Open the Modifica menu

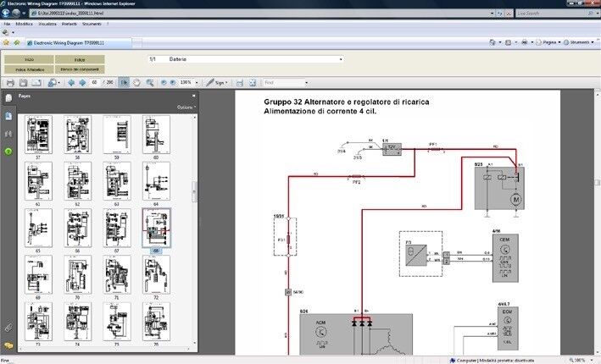coord(25,24)
